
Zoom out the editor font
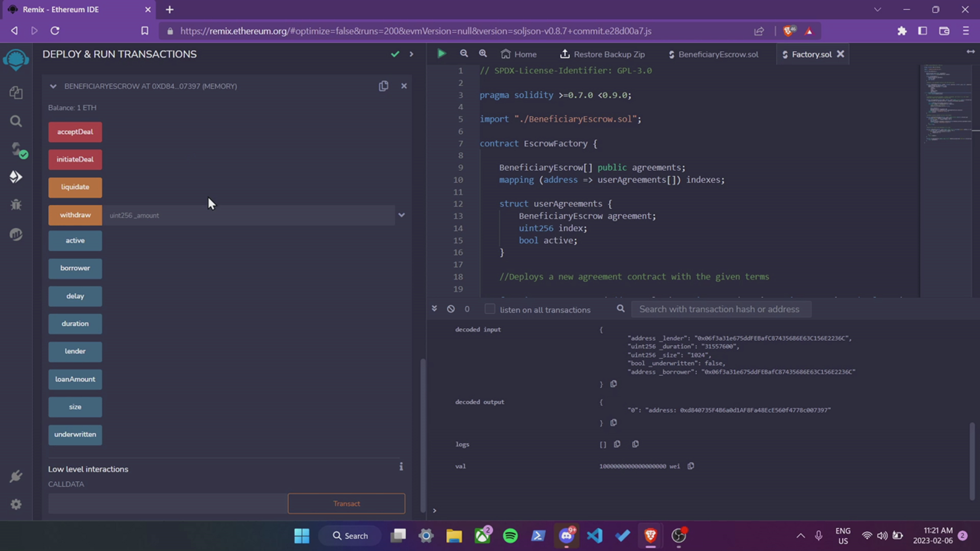click(463, 54)
